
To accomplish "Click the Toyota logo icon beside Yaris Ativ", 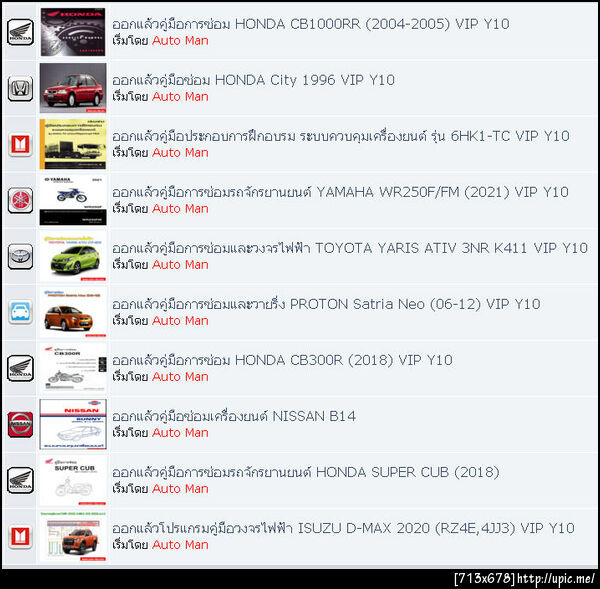I will click(20, 256).
